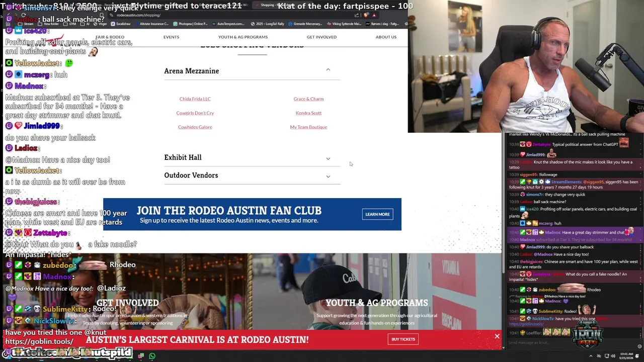The width and height of the screenshot is (644, 362).
Task: Click StreamElements name in right chat panel
Action: click(566, 182)
